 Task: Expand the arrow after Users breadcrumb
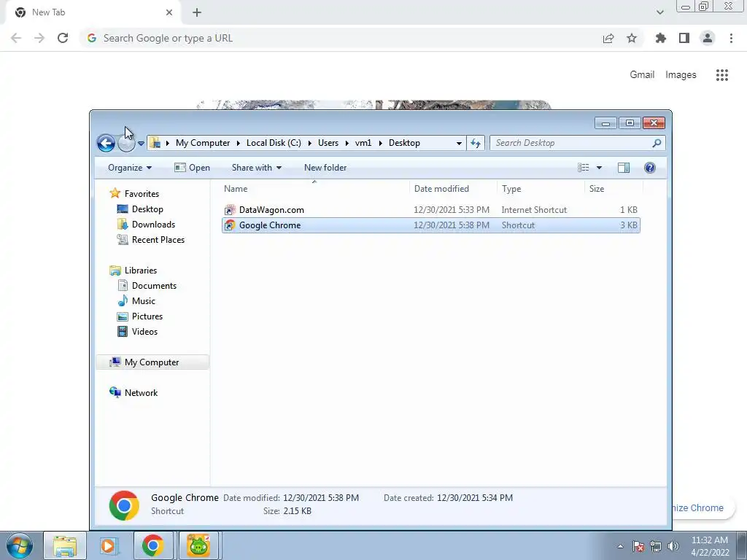click(x=347, y=143)
